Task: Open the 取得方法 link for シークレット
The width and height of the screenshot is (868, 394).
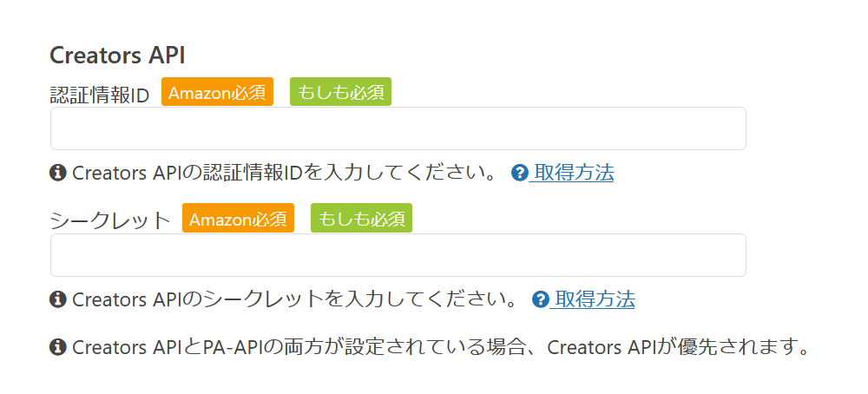Action: [595, 299]
